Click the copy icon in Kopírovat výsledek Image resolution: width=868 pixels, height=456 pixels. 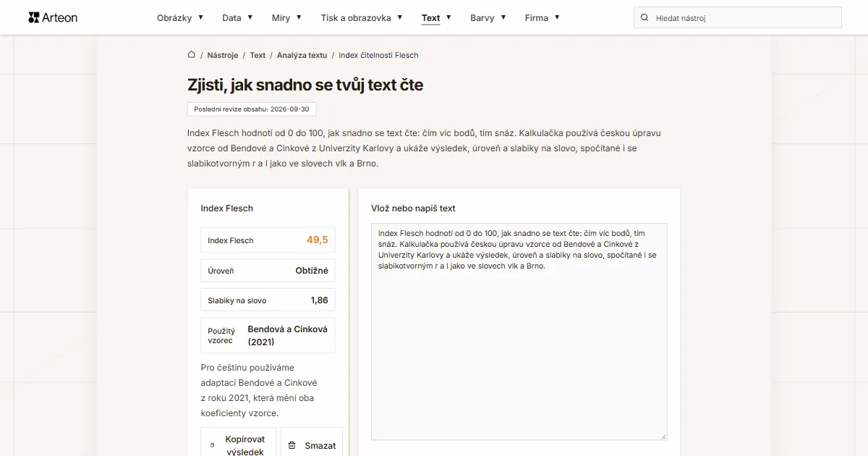pyautogui.click(x=212, y=446)
